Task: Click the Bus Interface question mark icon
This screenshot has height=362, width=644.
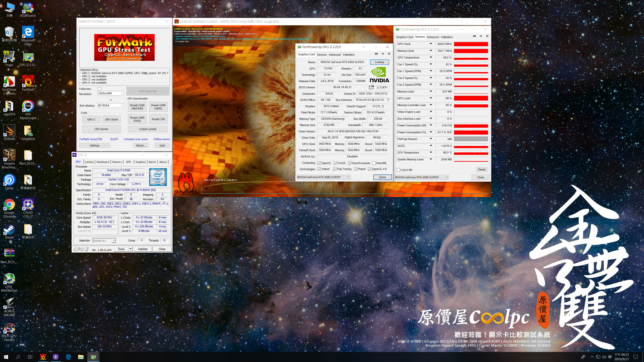Action: [x=388, y=100]
